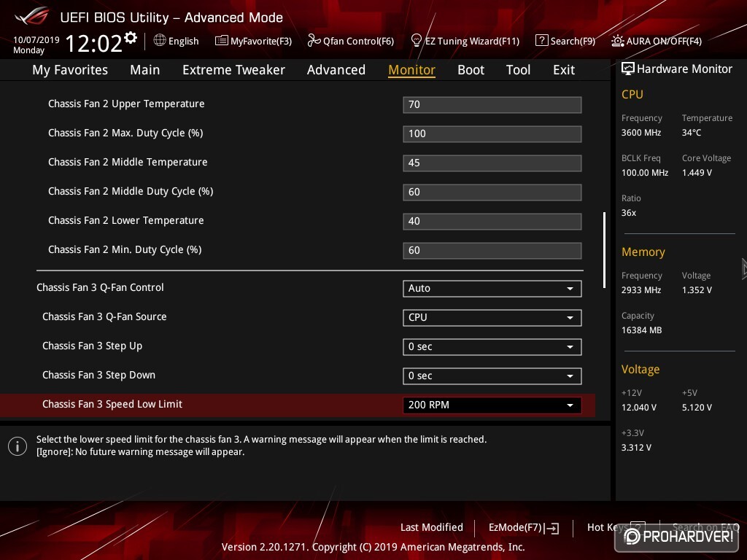Select the Monitor tab

(411, 70)
